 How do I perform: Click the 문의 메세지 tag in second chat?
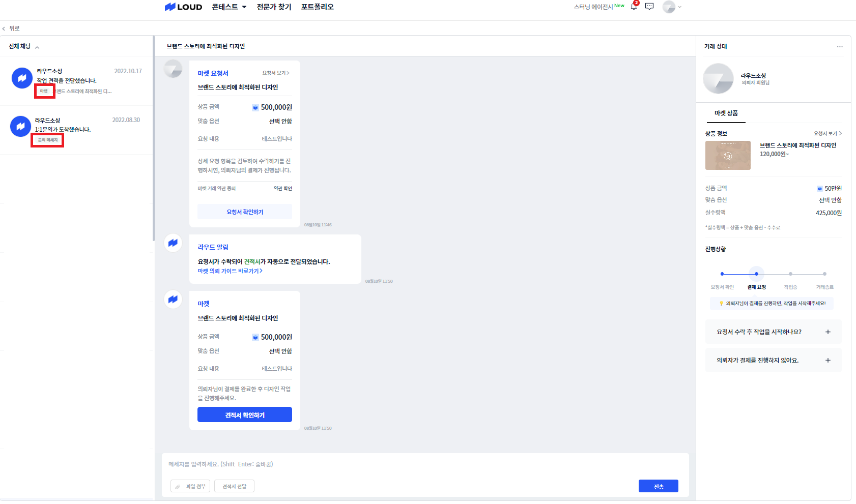(x=48, y=140)
